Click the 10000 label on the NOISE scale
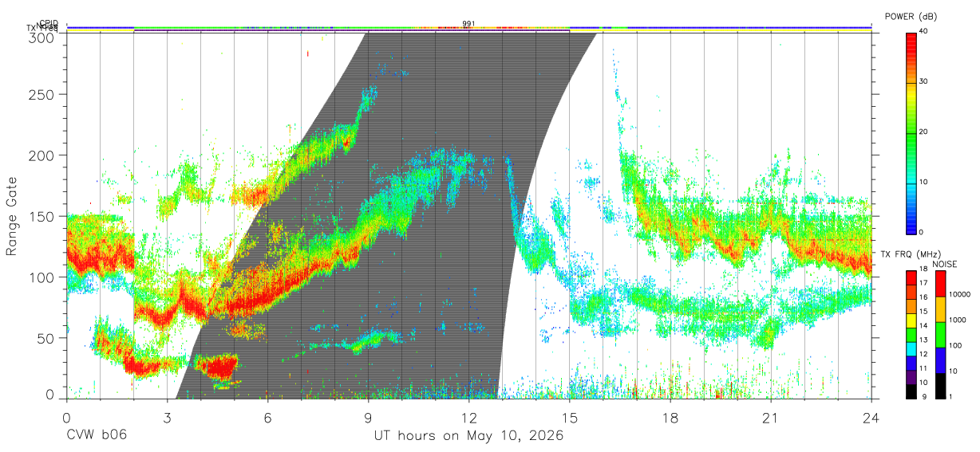Screen dimensions: 980x452 pos(959,294)
